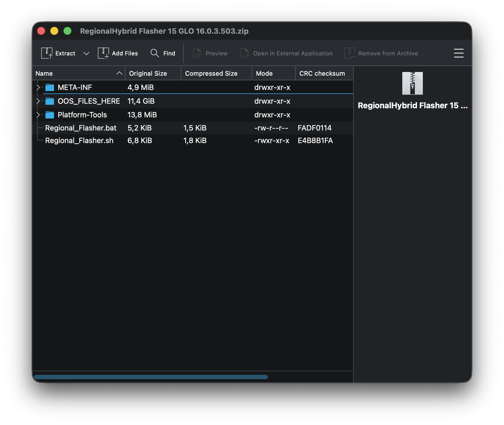504x425 pixels.
Task: Click the 11,4 GiB size value
Action: click(x=141, y=101)
